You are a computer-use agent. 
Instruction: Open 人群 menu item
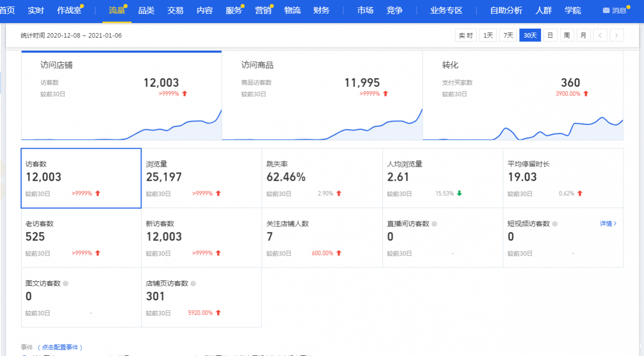tap(543, 11)
